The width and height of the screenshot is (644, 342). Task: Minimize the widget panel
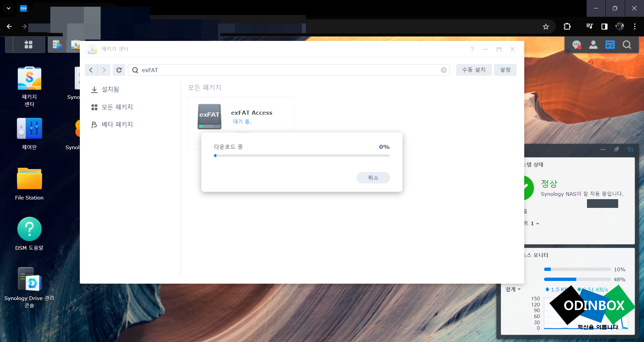click(603, 150)
